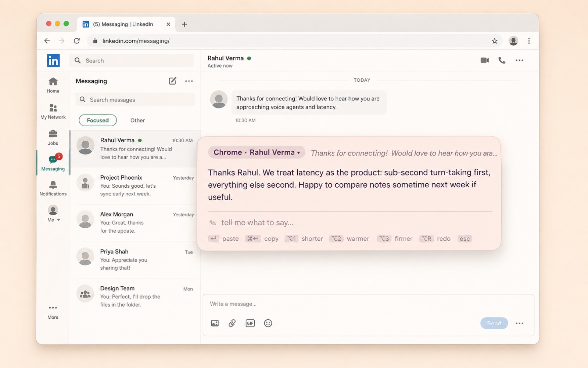Attach a file with paperclip icon
Viewport: 588px width, 368px height.
pos(232,323)
